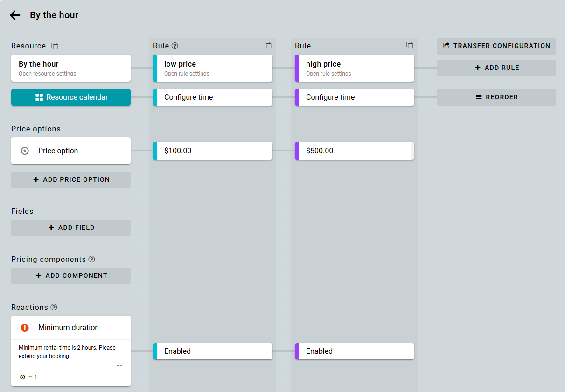
Task: Click help icon beside first Rule heading
Action: 175,46
